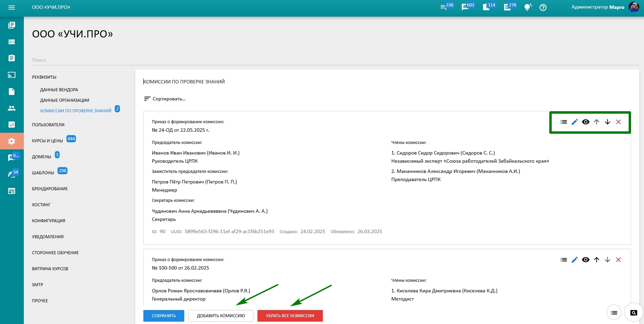The height and width of the screenshot is (324, 644).
Task: Click the Администратор Марго user name
Action: 598,7
